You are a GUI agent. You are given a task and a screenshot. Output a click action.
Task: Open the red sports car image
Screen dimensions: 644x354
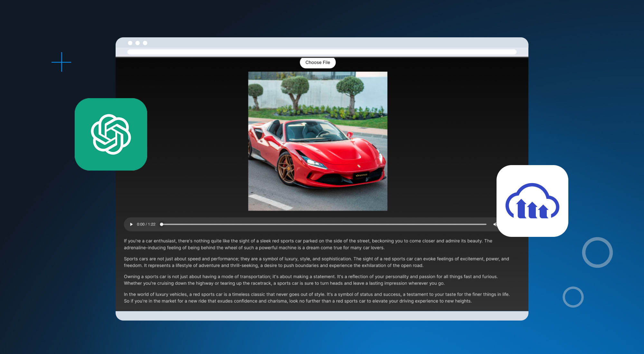click(x=317, y=141)
